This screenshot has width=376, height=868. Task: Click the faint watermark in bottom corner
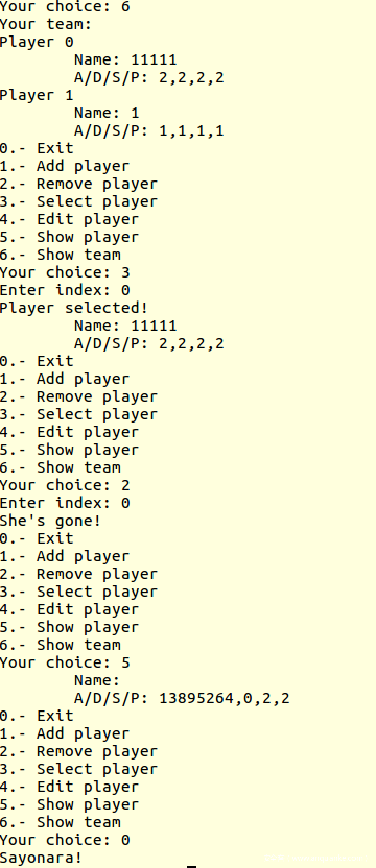coord(313,858)
